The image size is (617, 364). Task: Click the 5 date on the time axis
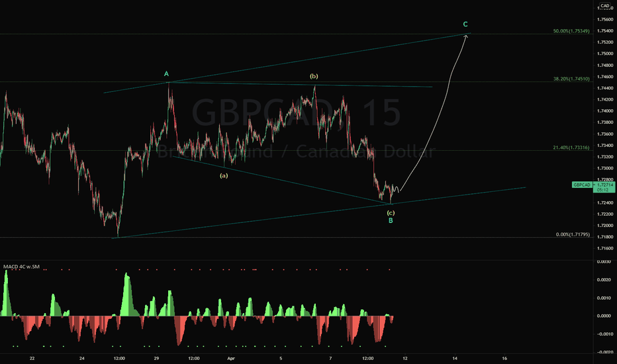281,359
